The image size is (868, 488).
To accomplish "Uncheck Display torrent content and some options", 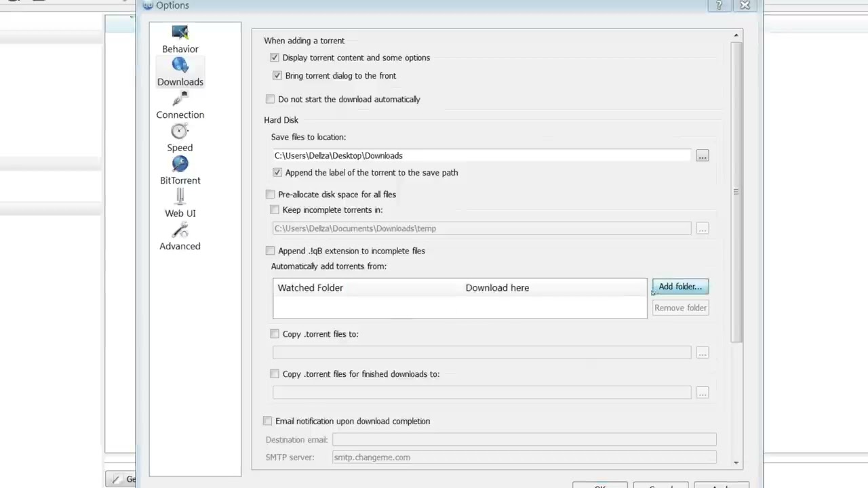I will tap(275, 58).
